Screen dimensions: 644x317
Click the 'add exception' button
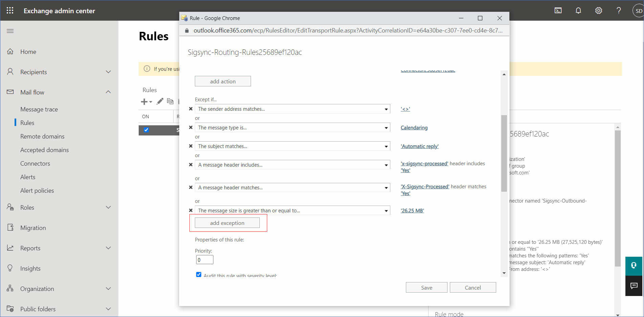[227, 223]
